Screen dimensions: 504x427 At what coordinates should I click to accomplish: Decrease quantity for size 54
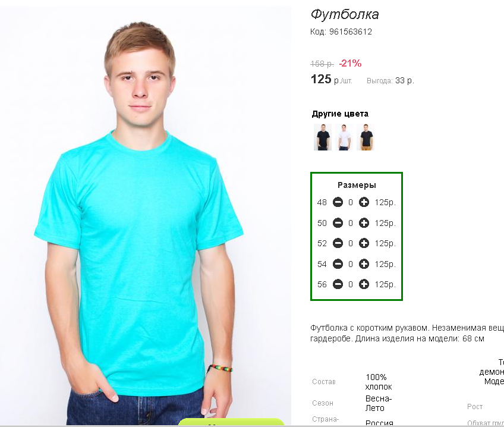338,264
